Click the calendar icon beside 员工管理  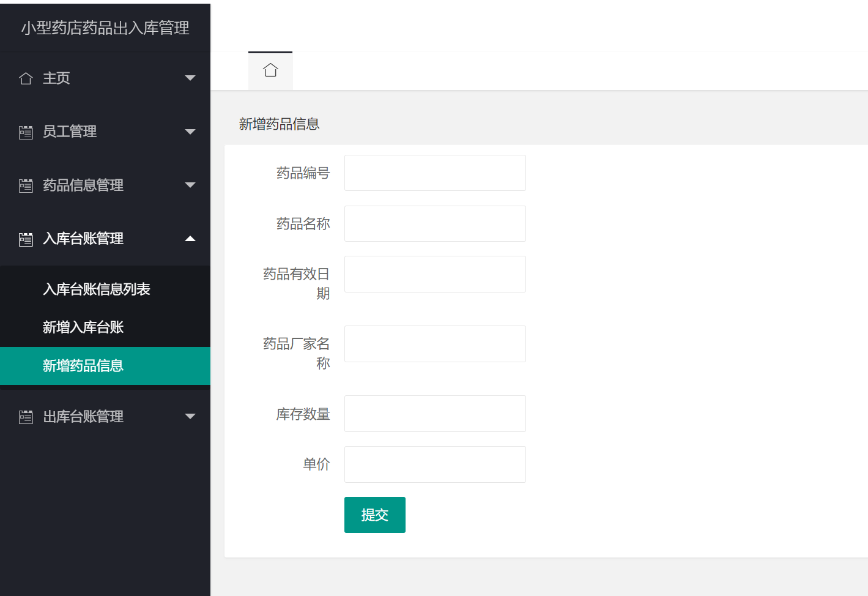[x=26, y=132]
